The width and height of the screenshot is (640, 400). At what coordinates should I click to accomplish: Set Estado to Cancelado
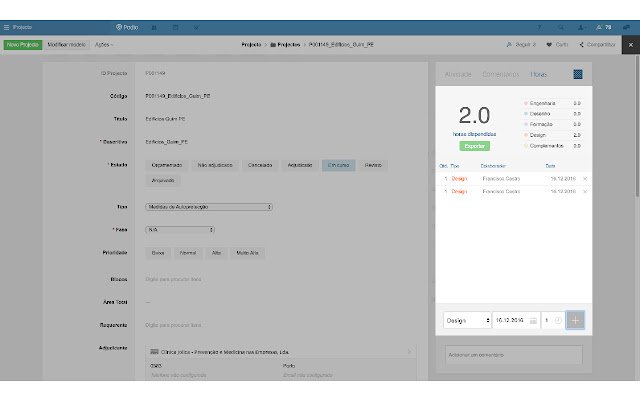tap(260, 165)
